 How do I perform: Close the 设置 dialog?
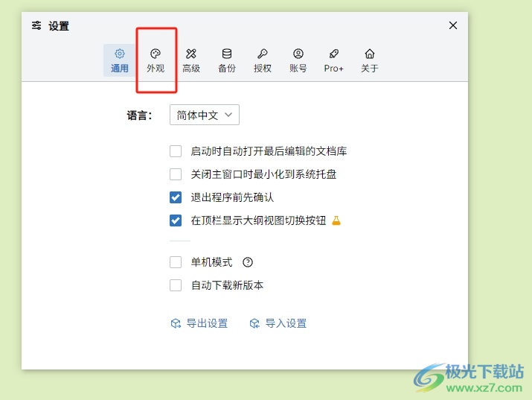453,25
